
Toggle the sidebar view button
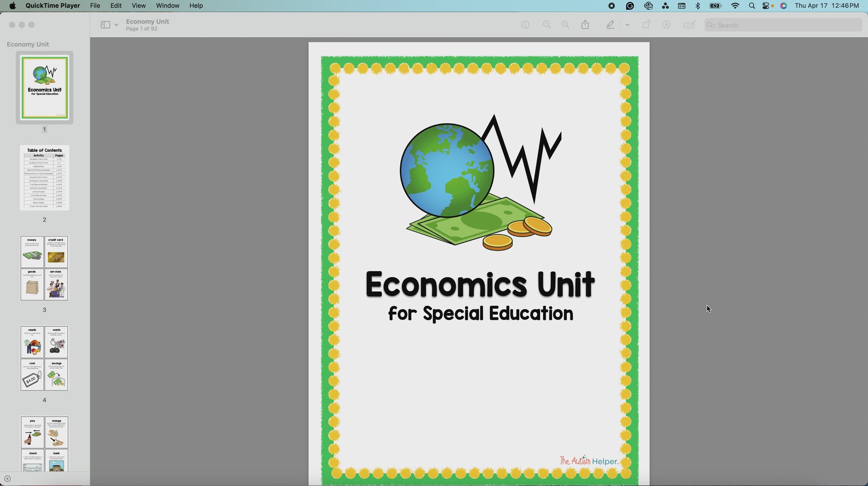(105, 25)
